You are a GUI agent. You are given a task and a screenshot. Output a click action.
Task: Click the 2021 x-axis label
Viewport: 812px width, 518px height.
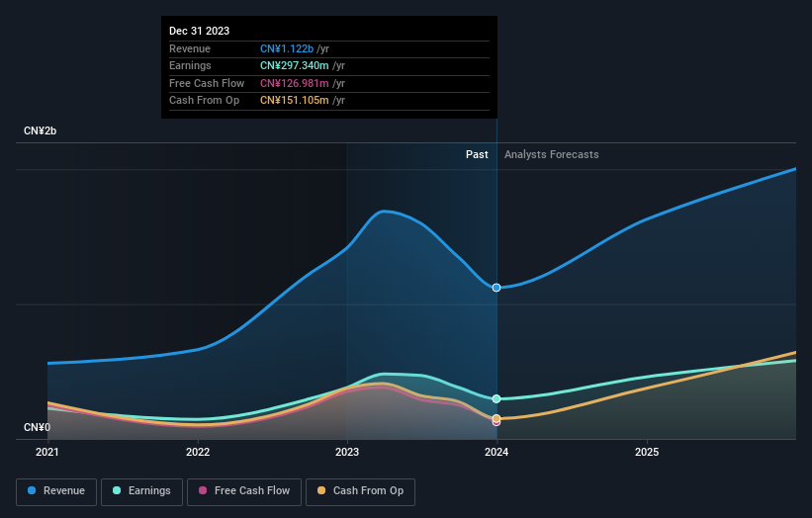pyautogui.click(x=47, y=453)
